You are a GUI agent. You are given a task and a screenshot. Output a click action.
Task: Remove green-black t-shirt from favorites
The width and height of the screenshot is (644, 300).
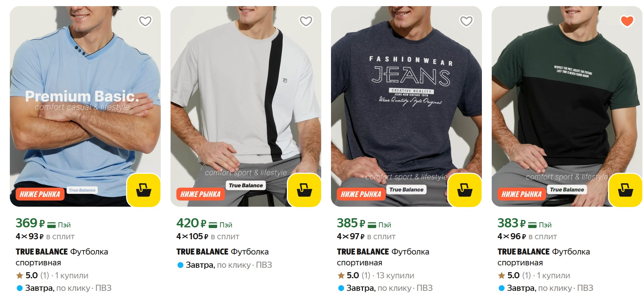coord(627,21)
